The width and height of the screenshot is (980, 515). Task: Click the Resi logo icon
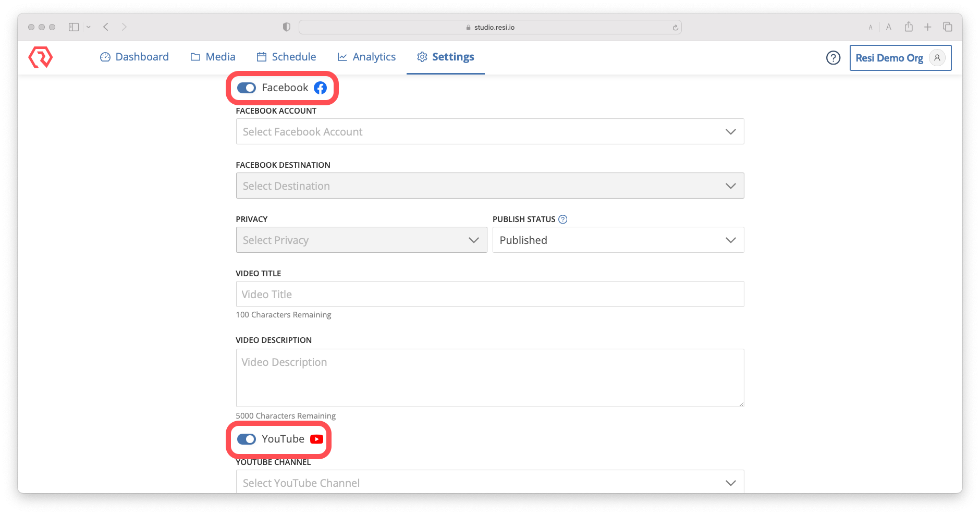[x=41, y=57]
